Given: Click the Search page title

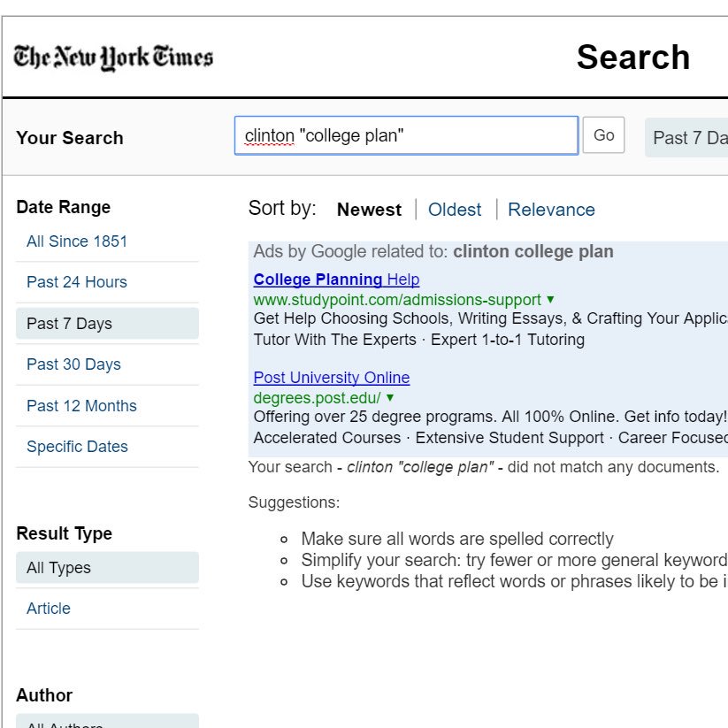Looking at the screenshot, I should click(x=633, y=57).
